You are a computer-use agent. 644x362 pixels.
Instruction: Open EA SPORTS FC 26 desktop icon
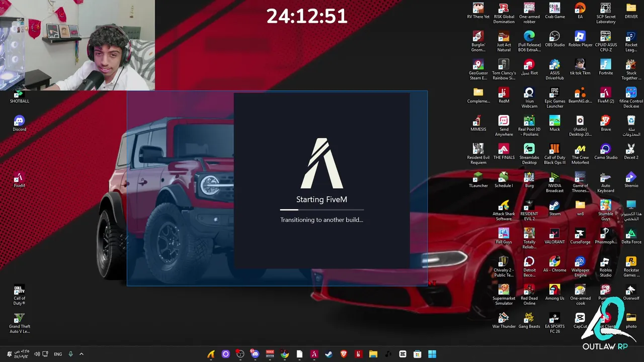[x=554, y=323]
